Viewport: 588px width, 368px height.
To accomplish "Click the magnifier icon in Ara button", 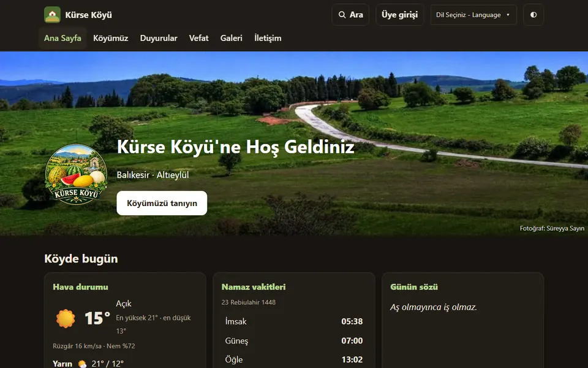I will (x=342, y=15).
